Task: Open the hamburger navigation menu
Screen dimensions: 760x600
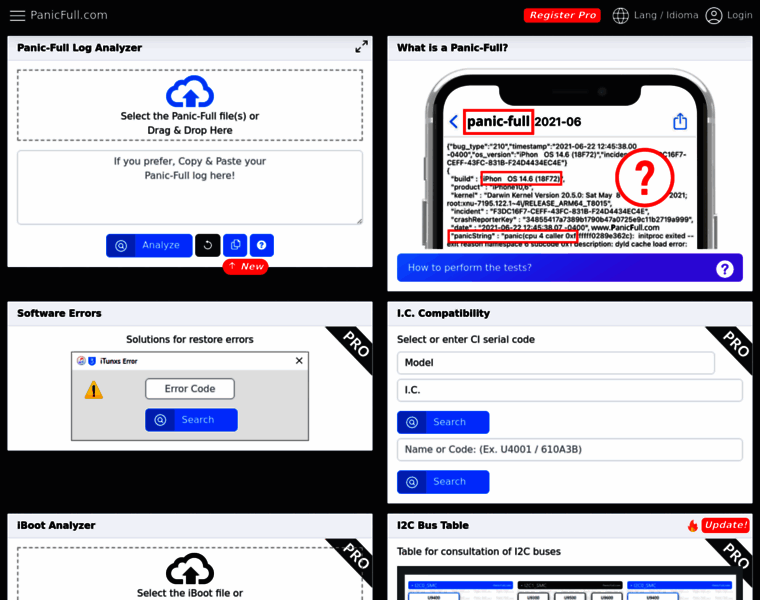Action: click(x=17, y=16)
